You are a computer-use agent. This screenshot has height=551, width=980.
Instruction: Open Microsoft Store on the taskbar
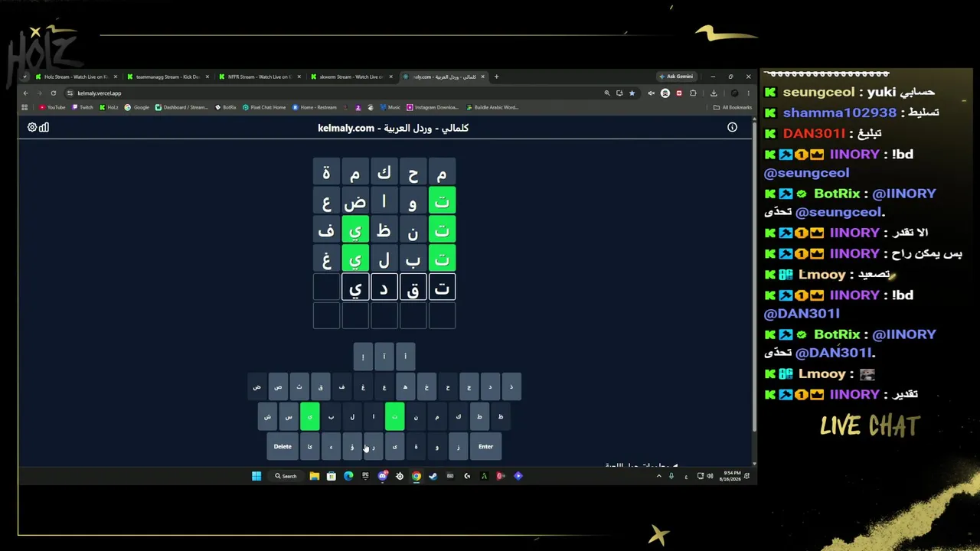[331, 476]
